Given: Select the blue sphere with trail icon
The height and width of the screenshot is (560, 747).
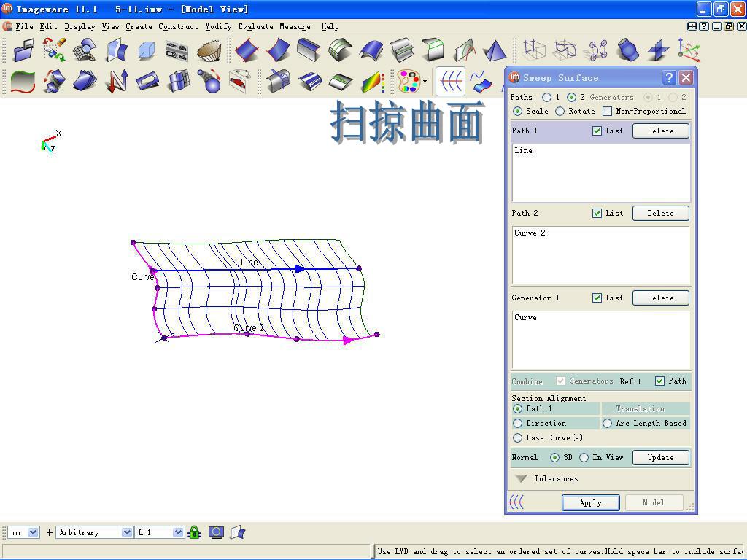Looking at the screenshot, I should click(209, 82).
